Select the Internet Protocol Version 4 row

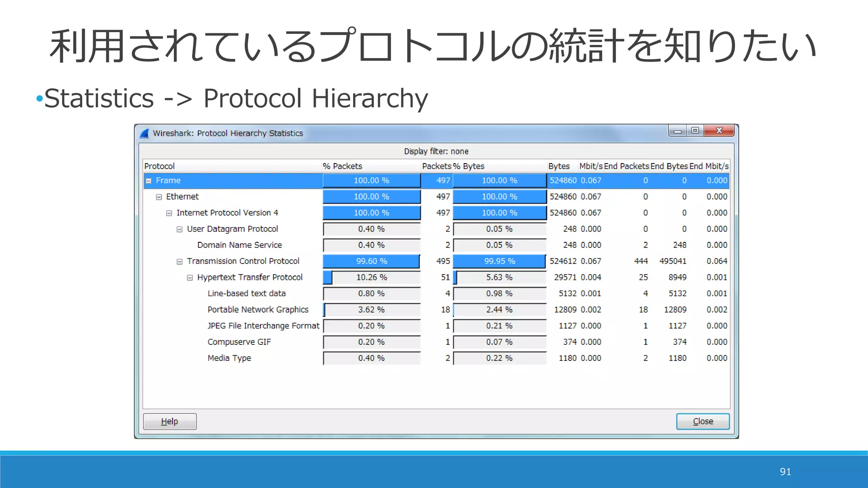tap(436, 213)
